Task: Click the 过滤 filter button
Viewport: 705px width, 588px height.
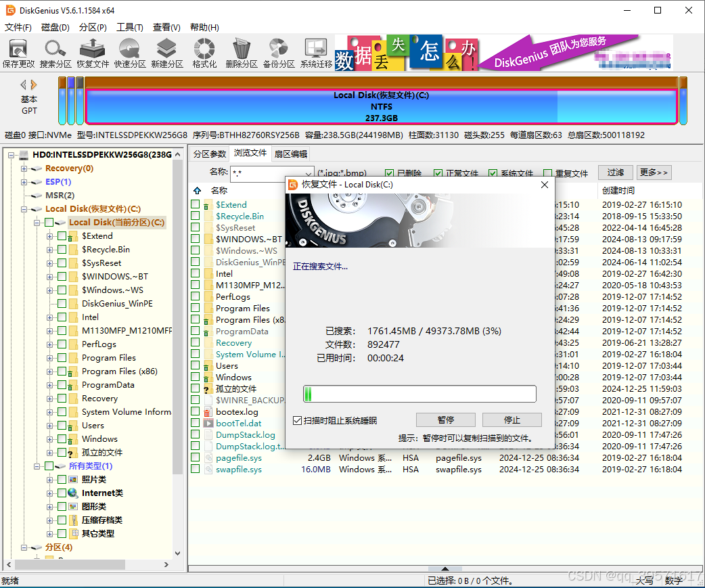Action: click(x=616, y=172)
